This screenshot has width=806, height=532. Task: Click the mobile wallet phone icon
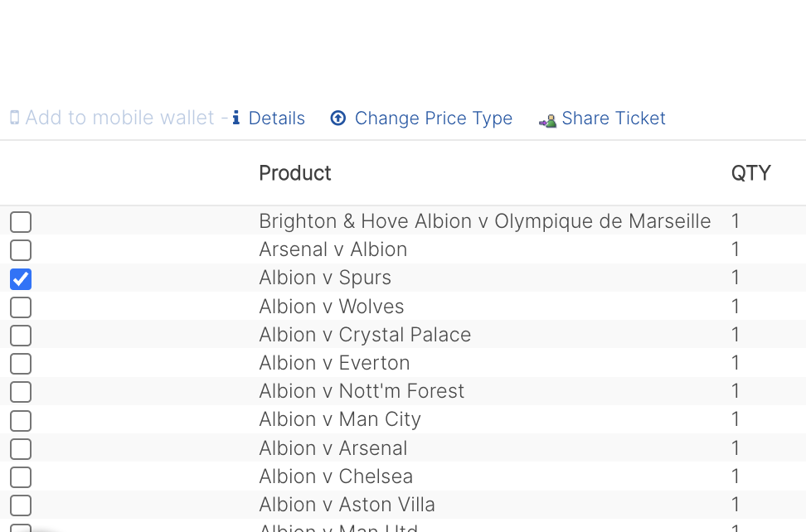15,118
